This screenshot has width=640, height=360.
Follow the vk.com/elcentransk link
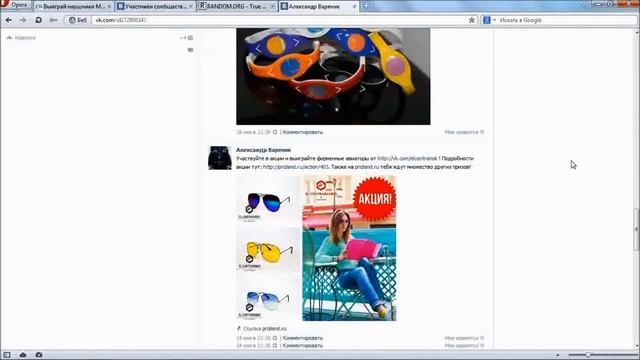coord(407,158)
